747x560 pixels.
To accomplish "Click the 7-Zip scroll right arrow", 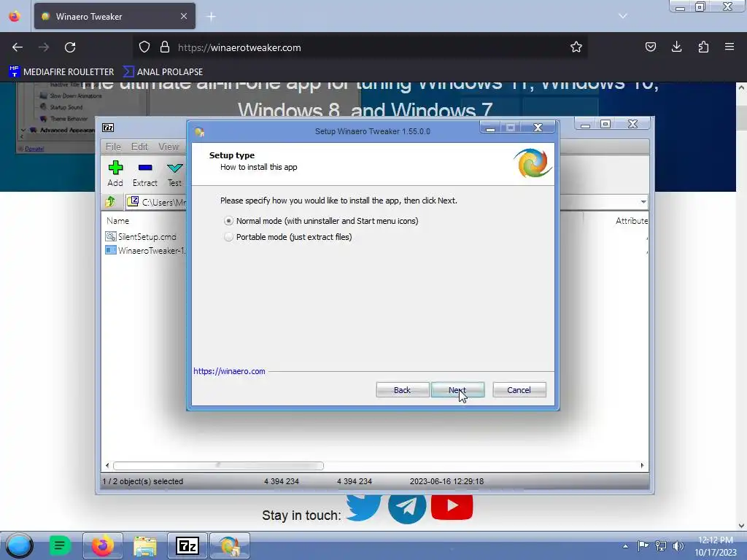I will click(642, 465).
